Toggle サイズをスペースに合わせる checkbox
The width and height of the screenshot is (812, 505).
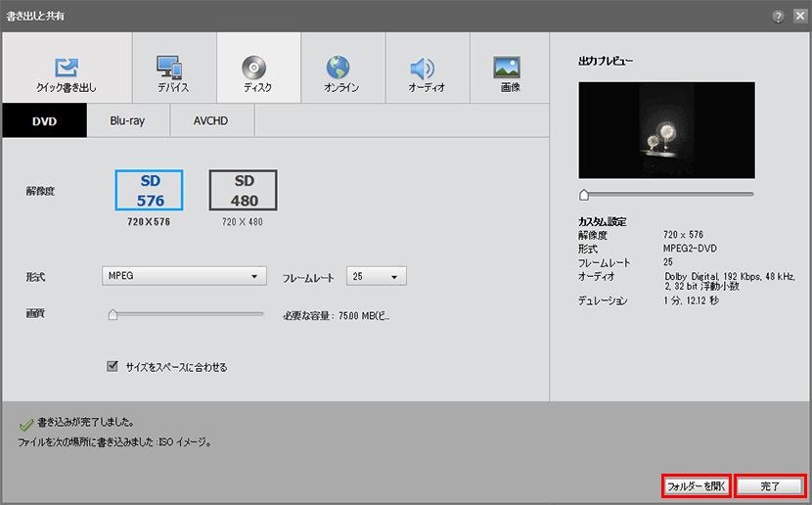pos(112,366)
